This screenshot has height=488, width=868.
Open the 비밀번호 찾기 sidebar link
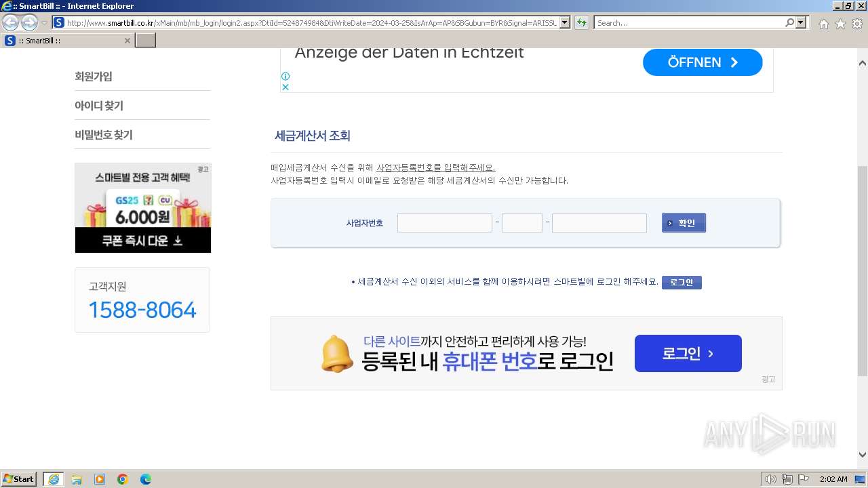(104, 135)
